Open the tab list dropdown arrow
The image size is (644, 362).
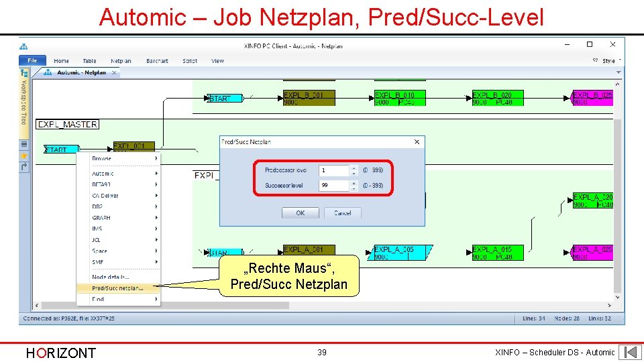coord(618,72)
